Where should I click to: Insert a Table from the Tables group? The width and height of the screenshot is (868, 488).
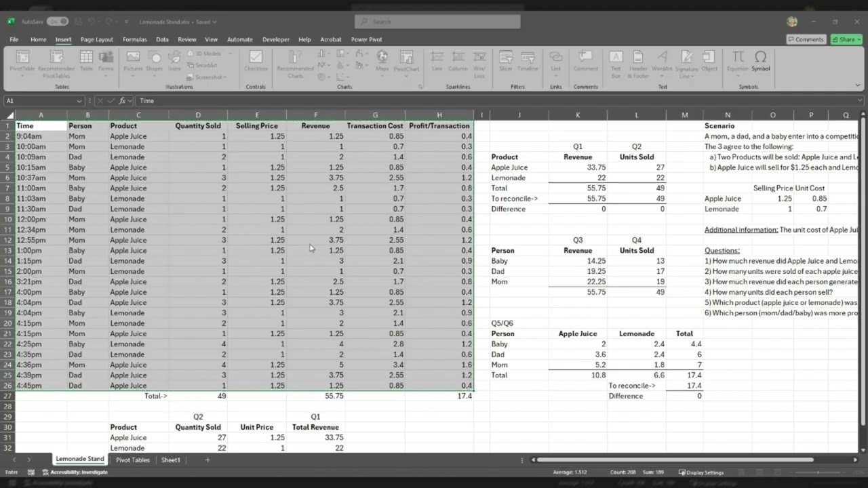tap(86, 61)
